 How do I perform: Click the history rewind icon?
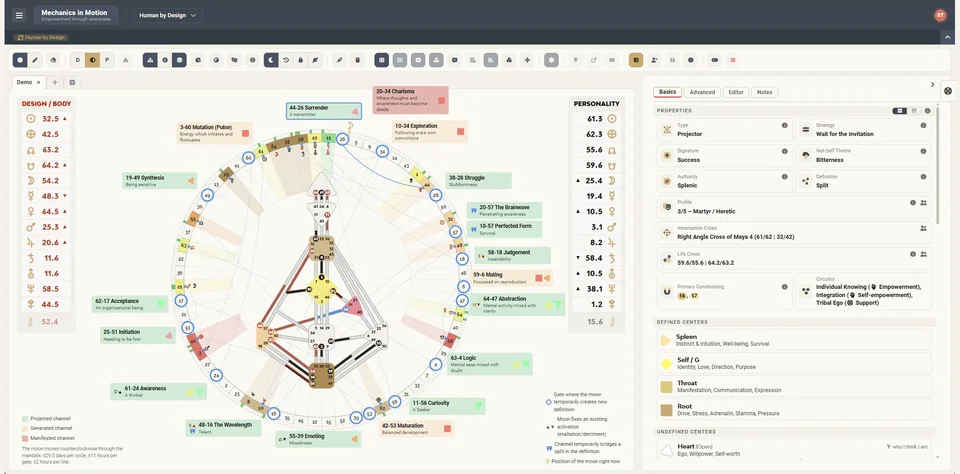point(286,60)
